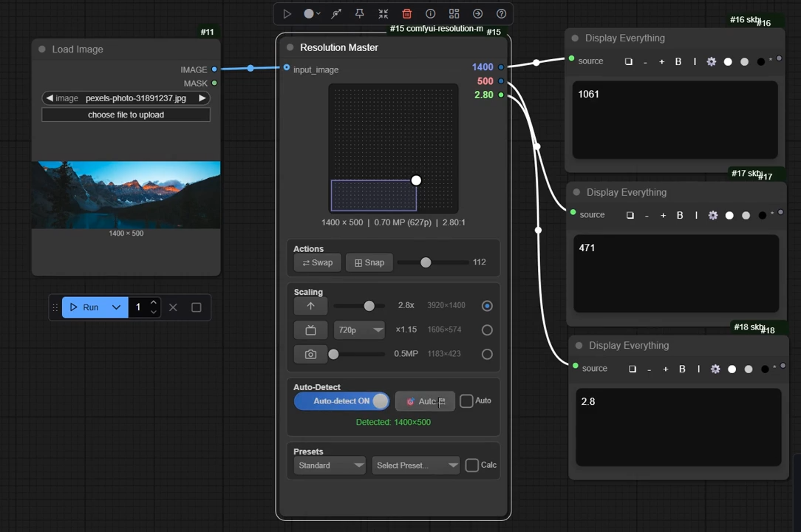Select the 720p resolution scaling radio button

click(487, 330)
